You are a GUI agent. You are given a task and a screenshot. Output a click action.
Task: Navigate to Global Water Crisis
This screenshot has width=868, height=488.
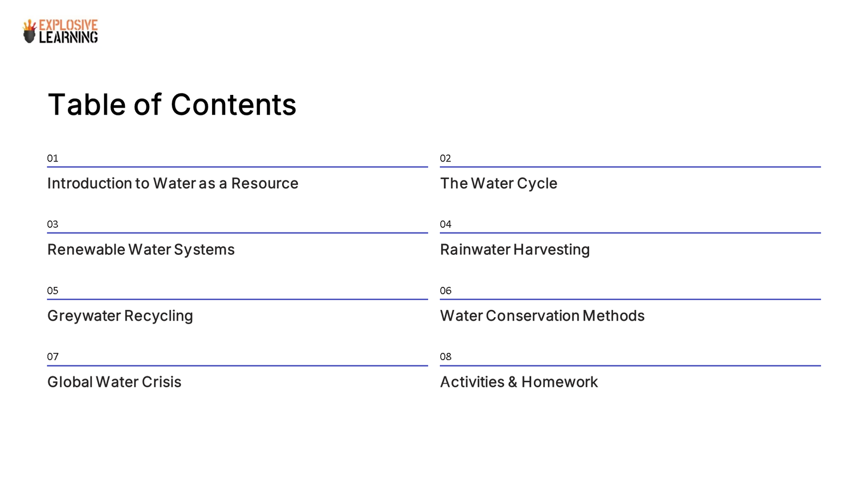pyautogui.click(x=114, y=382)
